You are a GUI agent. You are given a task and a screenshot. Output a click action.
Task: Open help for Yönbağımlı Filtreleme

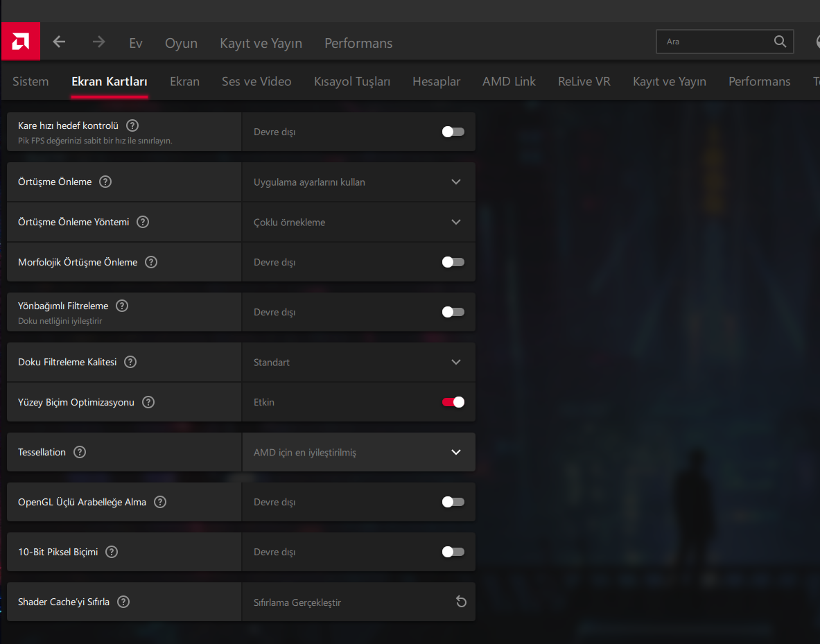[122, 306]
